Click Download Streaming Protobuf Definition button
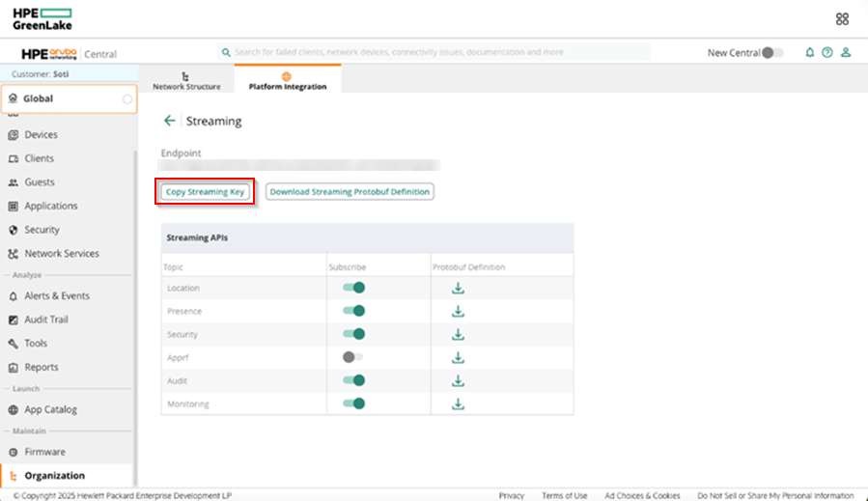Image resolution: width=868 pixels, height=501 pixels. [350, 191]
